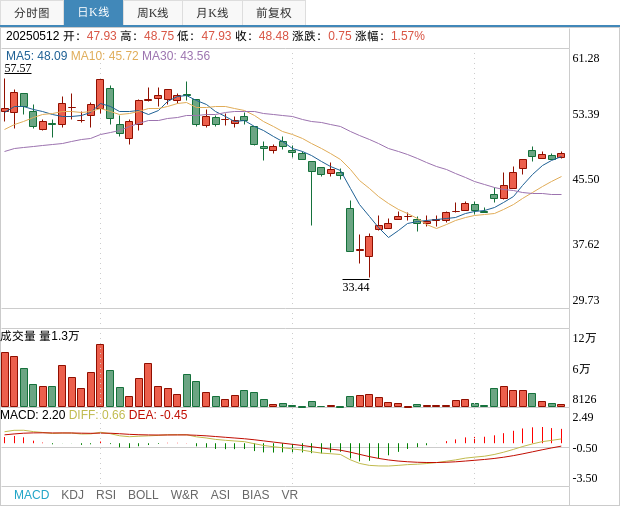Click the 37.62 price axis label
This screenshot has height=506, width=620.
(x=586, y=244)
